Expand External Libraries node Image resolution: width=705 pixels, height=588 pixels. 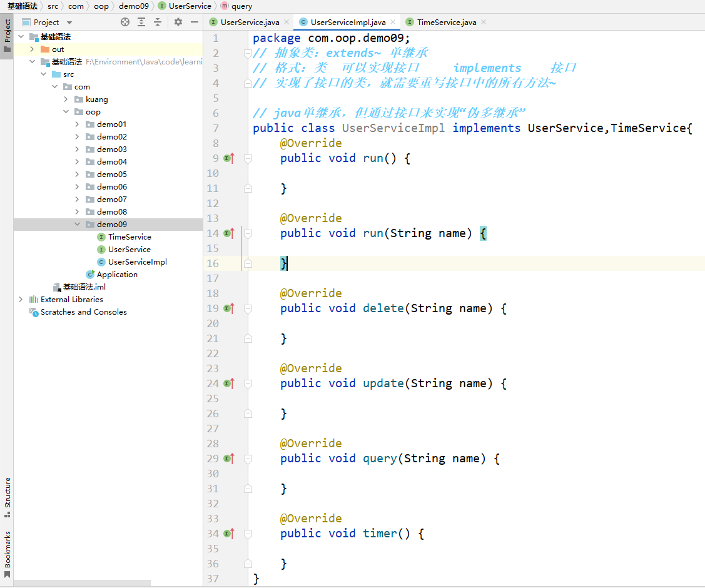coord(21,300)
